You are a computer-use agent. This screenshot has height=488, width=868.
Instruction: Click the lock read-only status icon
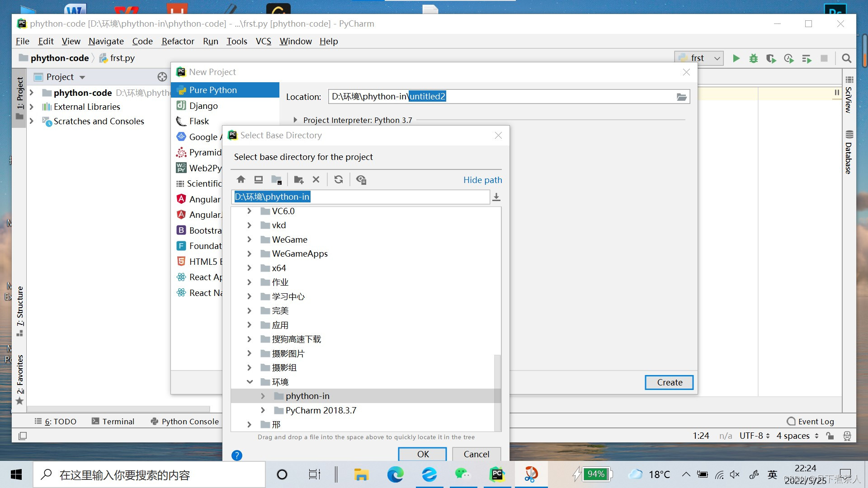click(x=830, y=436)
